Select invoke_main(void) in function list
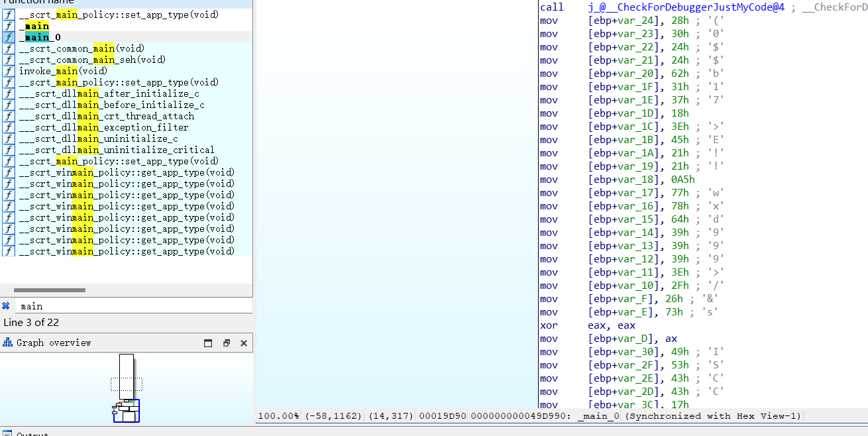 click(x=127, y=71)
